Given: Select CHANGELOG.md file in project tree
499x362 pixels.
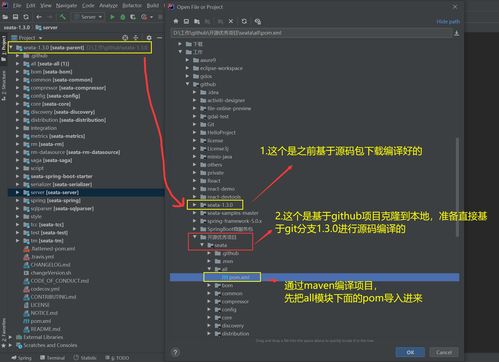Looking at the screenshot, I should pos(50,265).
